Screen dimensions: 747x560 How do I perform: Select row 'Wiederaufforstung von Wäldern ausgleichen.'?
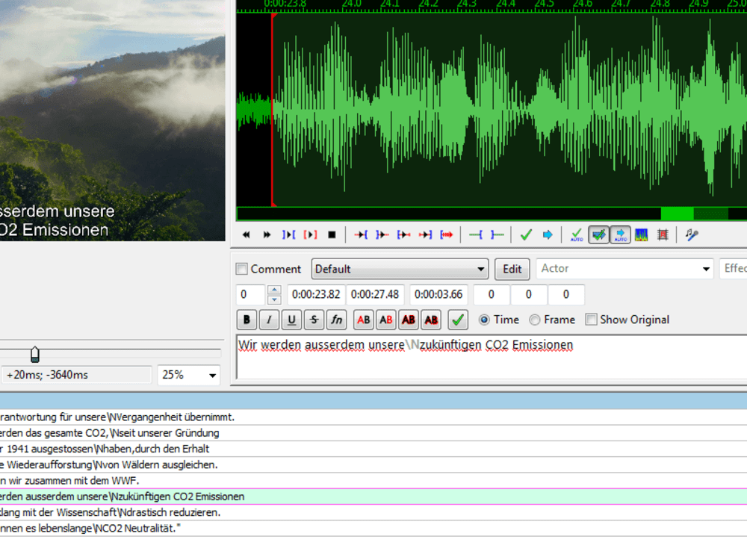pyautogui.click(x=373, y=464)
